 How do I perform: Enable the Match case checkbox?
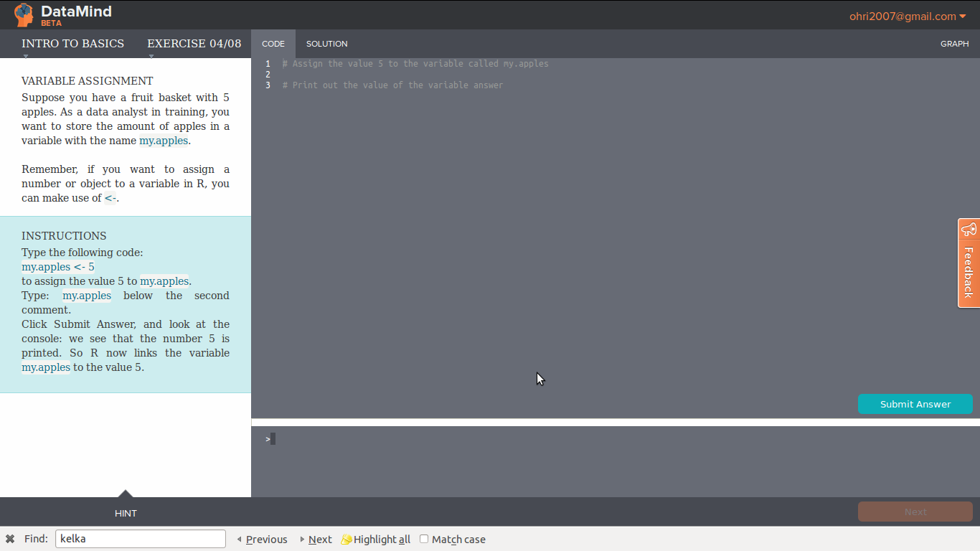[x=424, y=539]
